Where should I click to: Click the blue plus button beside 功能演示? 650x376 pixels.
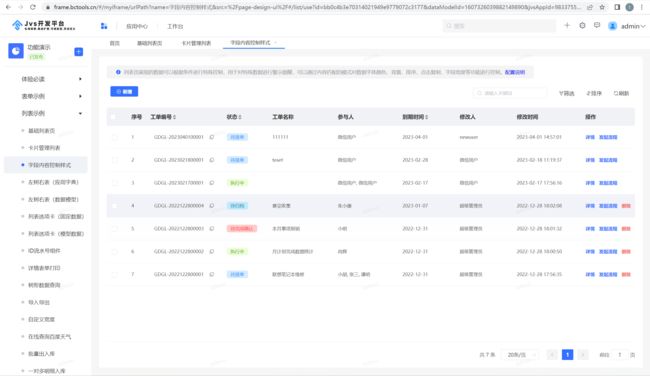tap(78, 52)
